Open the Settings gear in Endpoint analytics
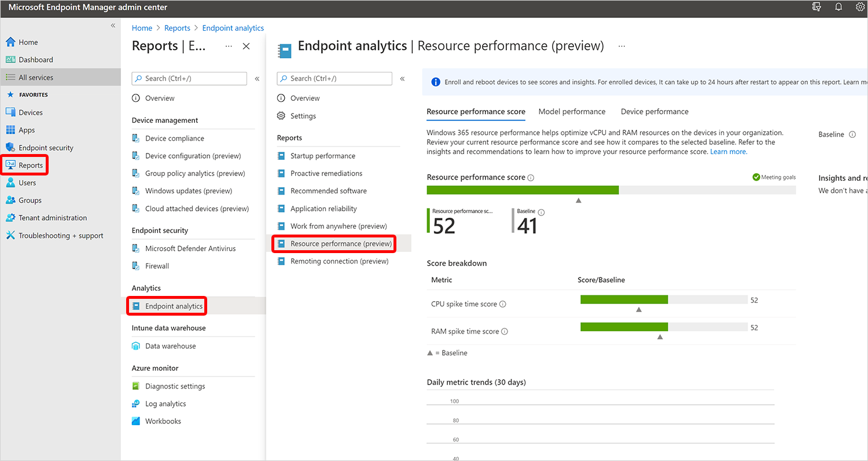868x461 pixels. pyautogui.click(x=301, y=115)
